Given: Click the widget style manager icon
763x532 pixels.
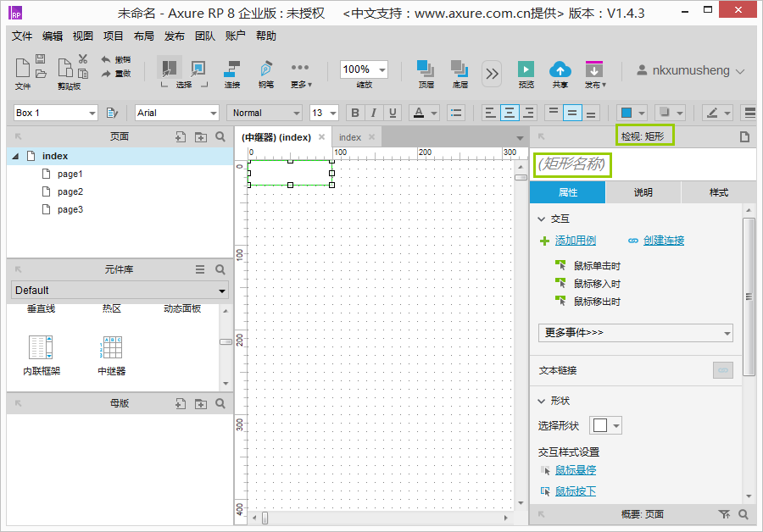Looking at the screenshot, I should click(112, 113).
